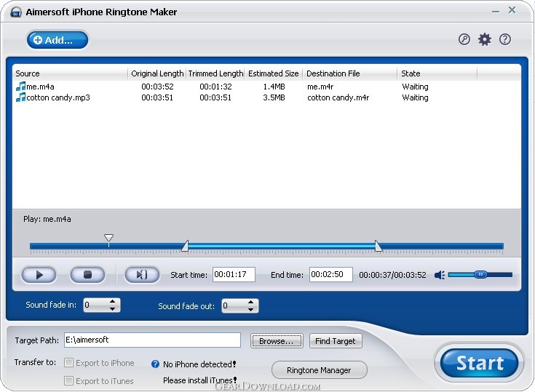Click the 1.4MB estimated size cell
This screenshot has width=535, height=392.
tap(274, 87)
